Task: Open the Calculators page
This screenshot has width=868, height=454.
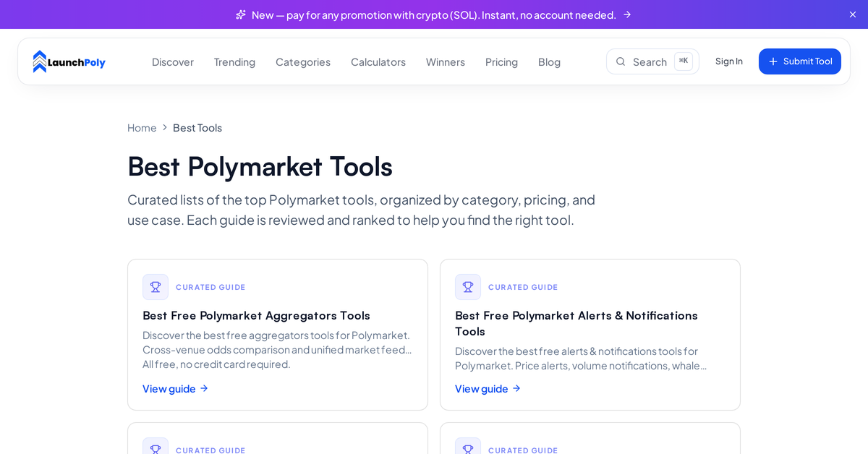Action: pyautogui.click(x=378, y=61)
